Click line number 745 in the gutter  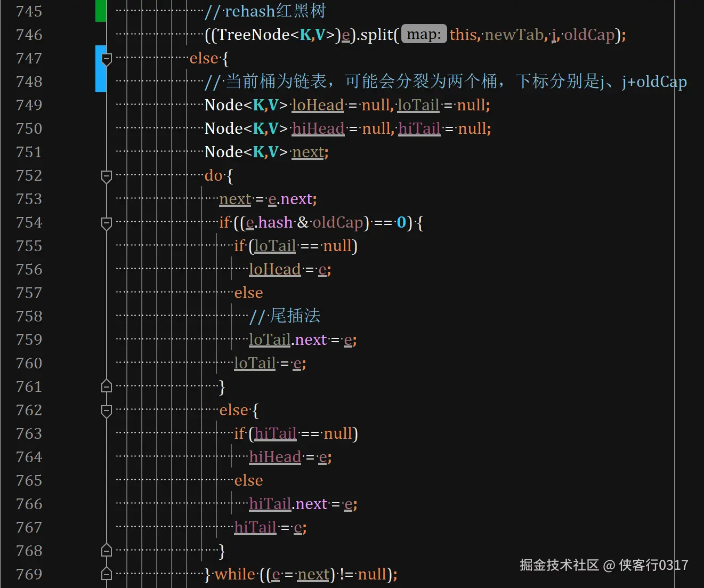pyautogui.click(x=29, y=11)
